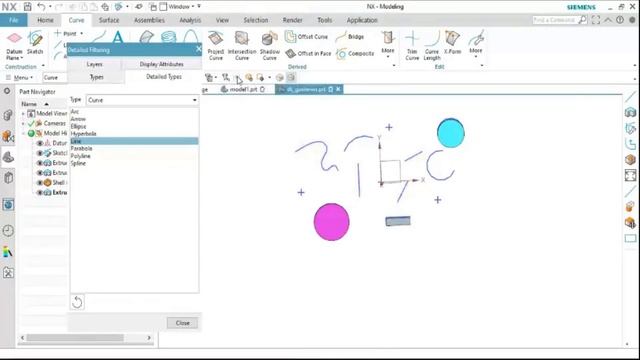Click the Offset Curve command
Viewport: 640px width, 360px height.
pos(307,37)
